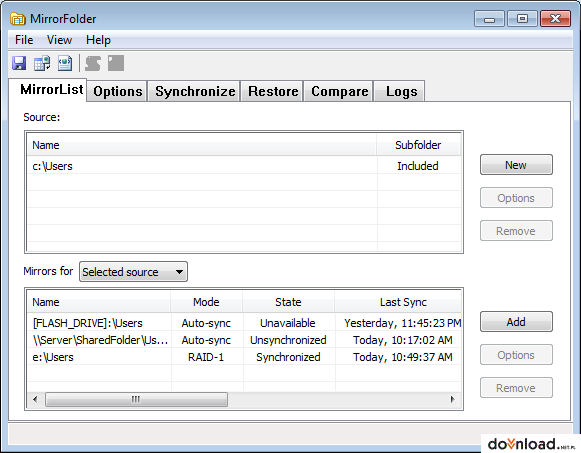Switch to the Synchronize tab
This screenshot has width=581, height=453.
click(195, 91)
